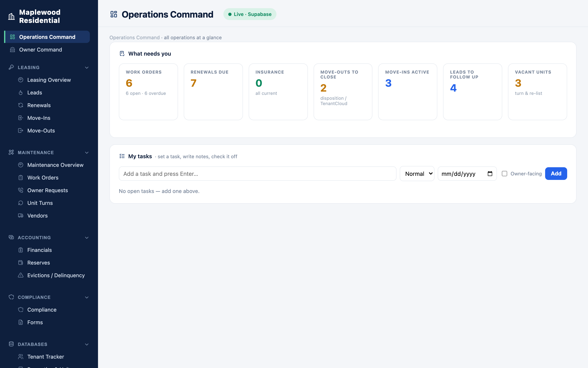588x368 pixels.
Task: Click the Evictions warning triangle icon
Action: (x=21, y=275)
